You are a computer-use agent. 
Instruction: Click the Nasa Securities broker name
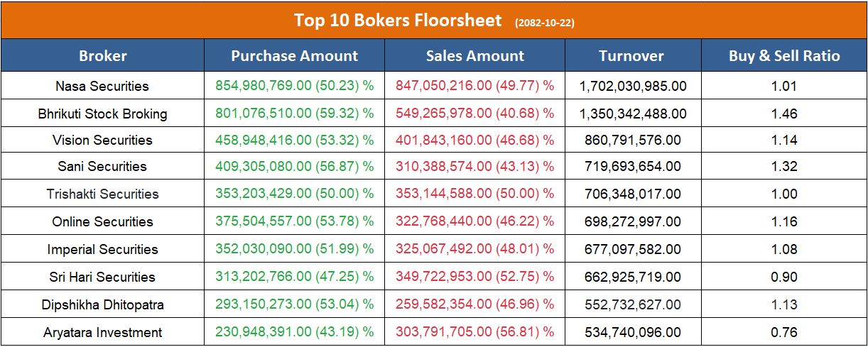tap(102, 86)
